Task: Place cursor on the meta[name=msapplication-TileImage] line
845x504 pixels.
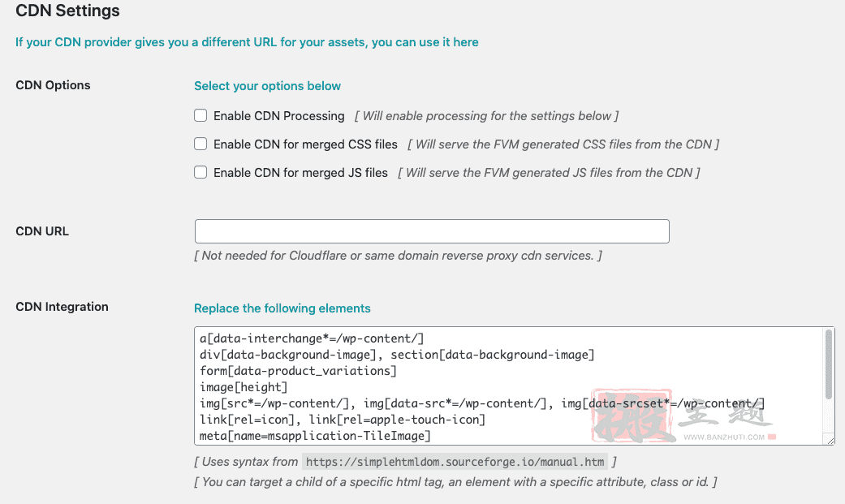Action: [315, 436]
